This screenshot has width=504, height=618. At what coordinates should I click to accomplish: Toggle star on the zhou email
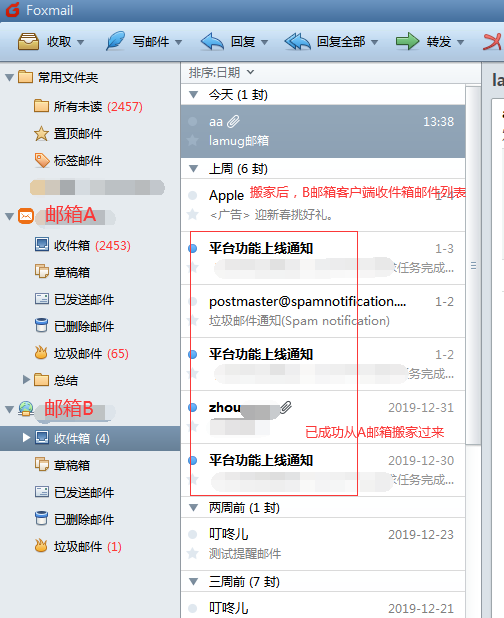pos(193,426)
